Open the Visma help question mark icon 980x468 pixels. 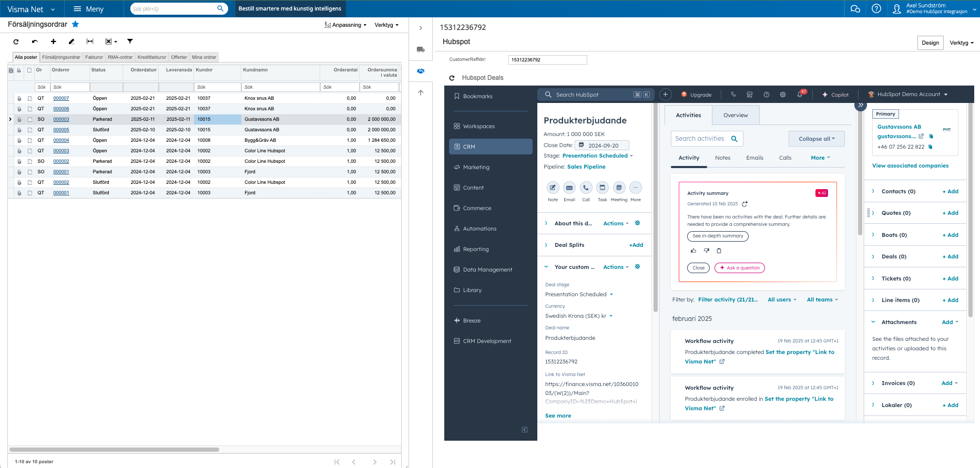[x=876, y=9]
